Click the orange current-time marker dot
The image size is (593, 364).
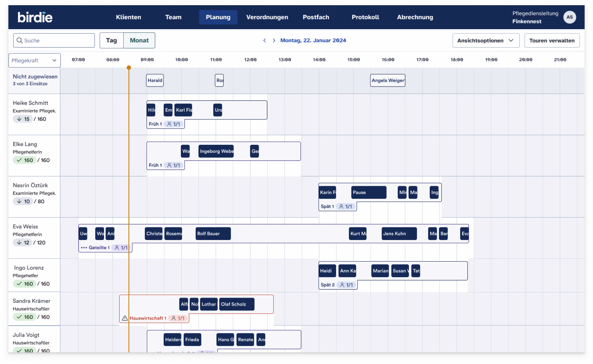[x=129, y=68]
